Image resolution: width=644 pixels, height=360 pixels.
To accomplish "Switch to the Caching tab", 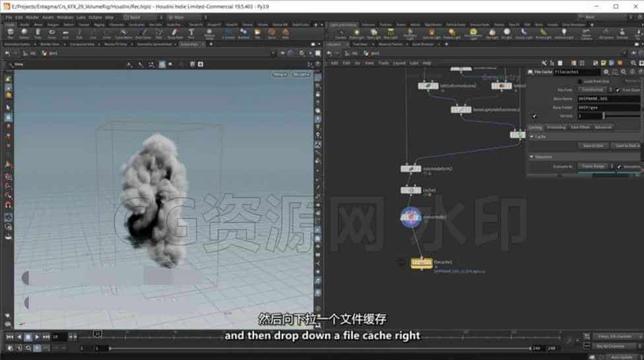I will [535, 127].
